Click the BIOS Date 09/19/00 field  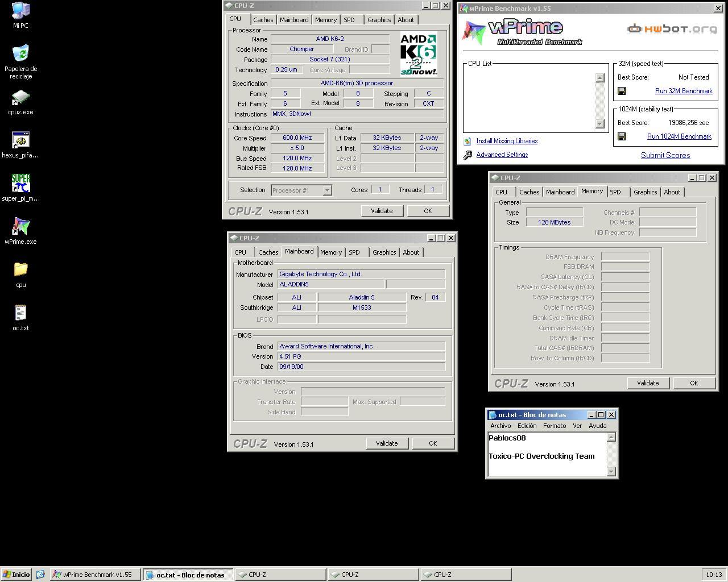click(361, 367)
